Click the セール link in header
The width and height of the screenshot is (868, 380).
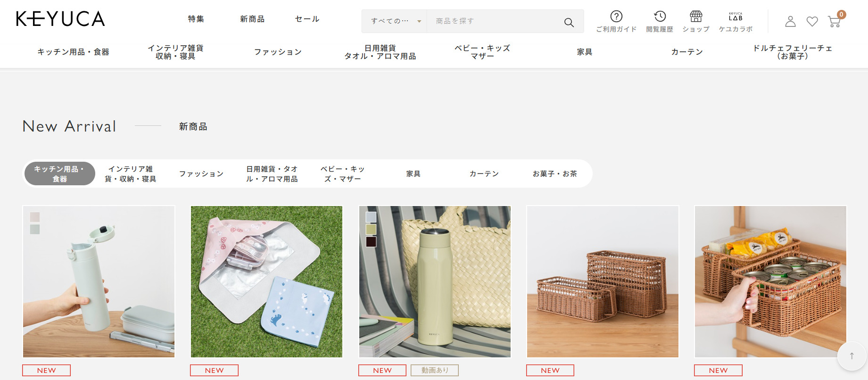pos(307,19)
